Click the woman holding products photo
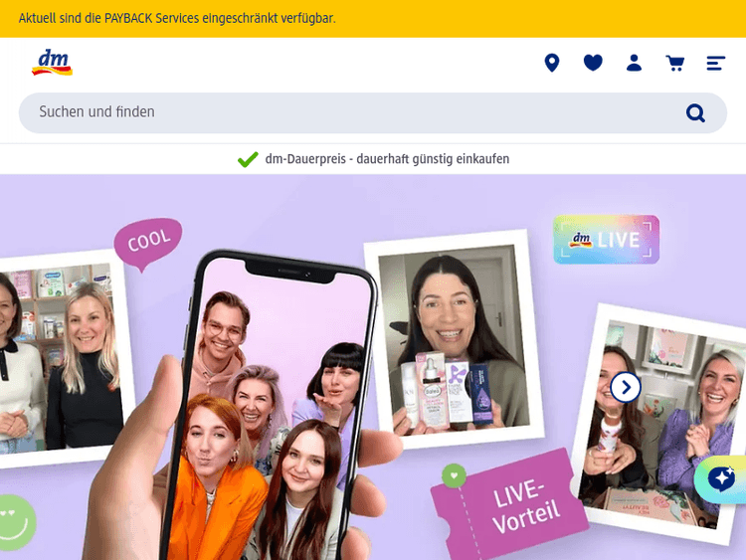The width and height of the screenshot is (746, 560). click(455, 339)
